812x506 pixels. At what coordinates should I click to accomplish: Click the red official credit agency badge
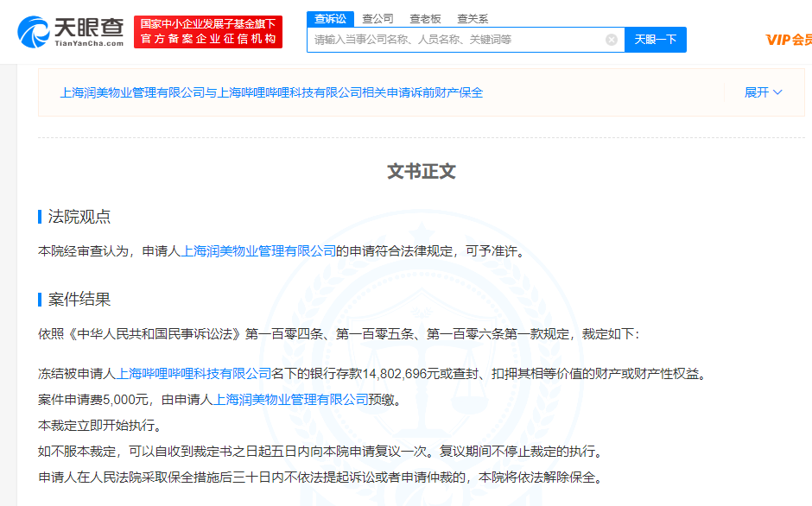pos(208,32)
